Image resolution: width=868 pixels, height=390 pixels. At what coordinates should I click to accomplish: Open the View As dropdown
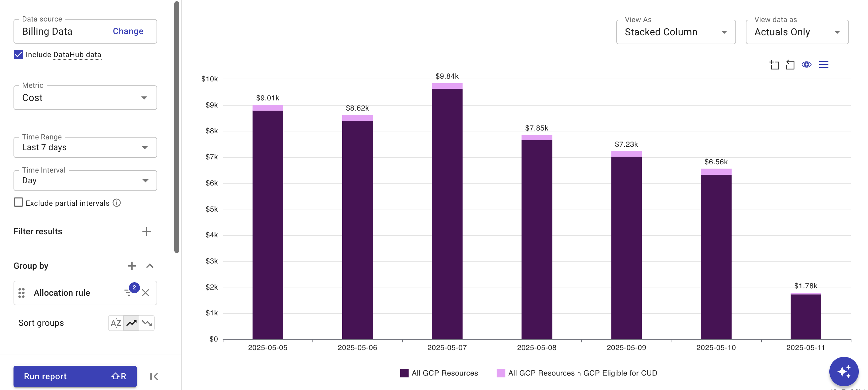click(676, 32)
